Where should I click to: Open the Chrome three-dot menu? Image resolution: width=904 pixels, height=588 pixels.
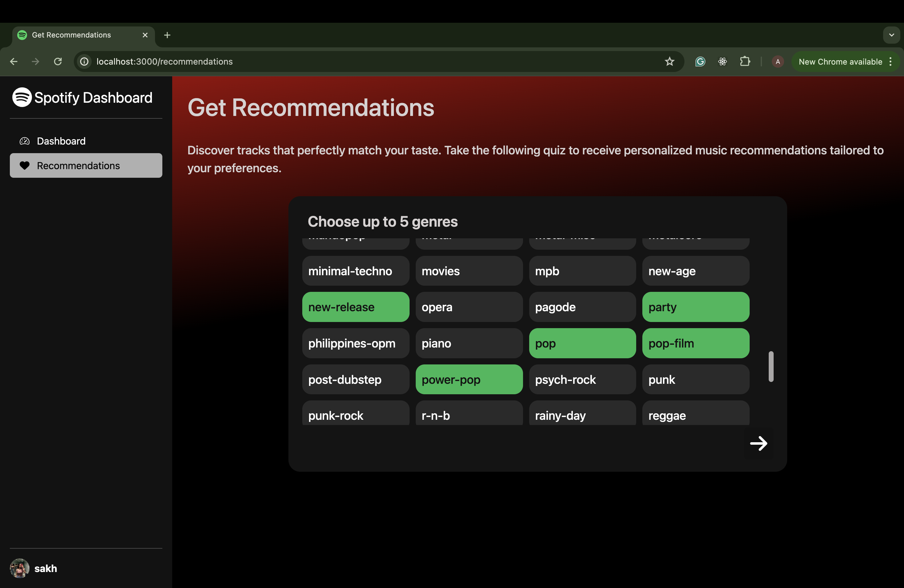point(891,62)
